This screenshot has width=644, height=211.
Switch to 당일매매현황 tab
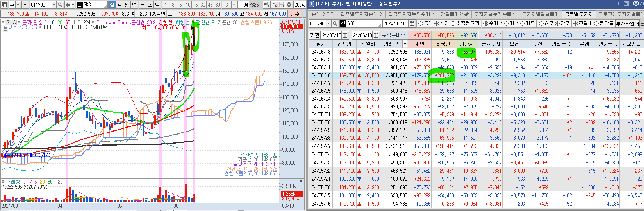point(454,14)
